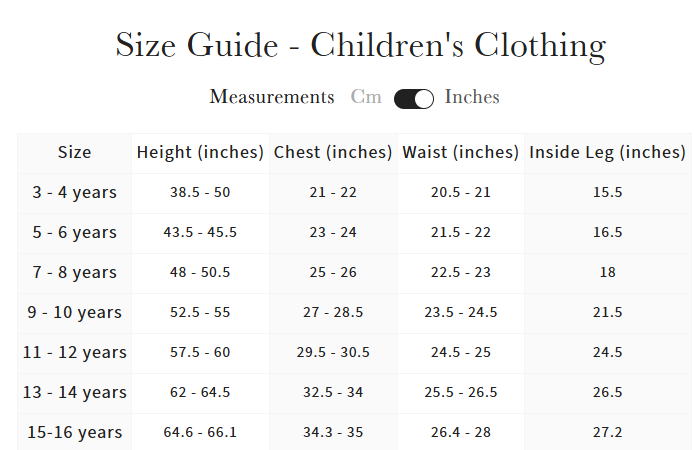
Task: Select the 7 - 8 years row label
Action: (74, 272)
